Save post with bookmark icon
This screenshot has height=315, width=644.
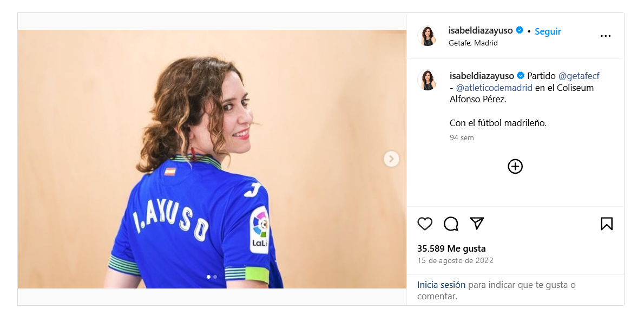[x=606, y=224]
